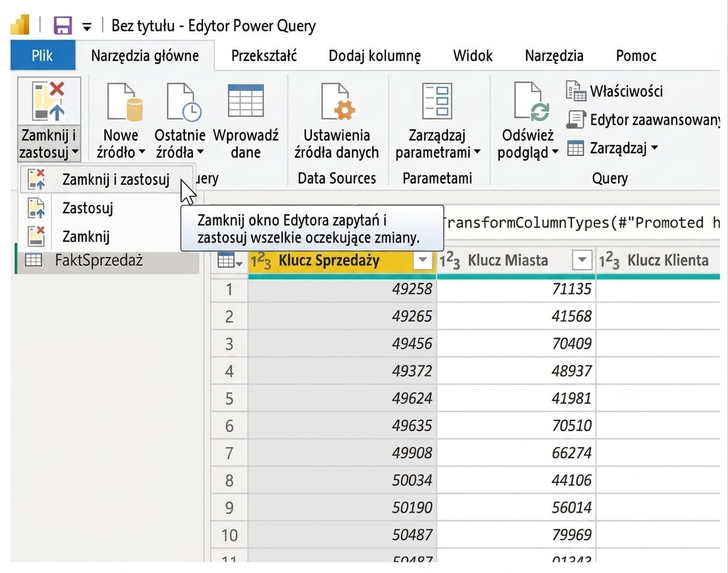Select the Klucz Klienta column header
This screenshot has height=573, width=728.
click(x=668, y=261)
